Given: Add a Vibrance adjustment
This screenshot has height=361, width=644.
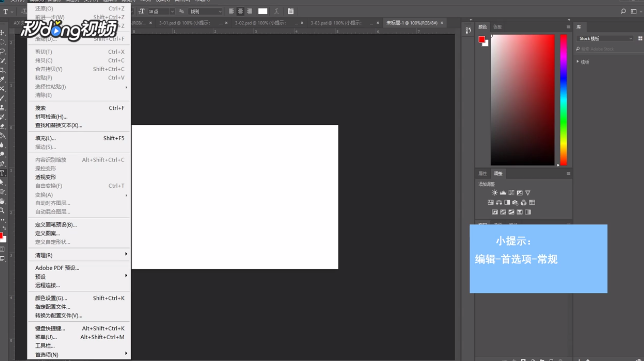Looking at the screenshot, I should [528, 193].
